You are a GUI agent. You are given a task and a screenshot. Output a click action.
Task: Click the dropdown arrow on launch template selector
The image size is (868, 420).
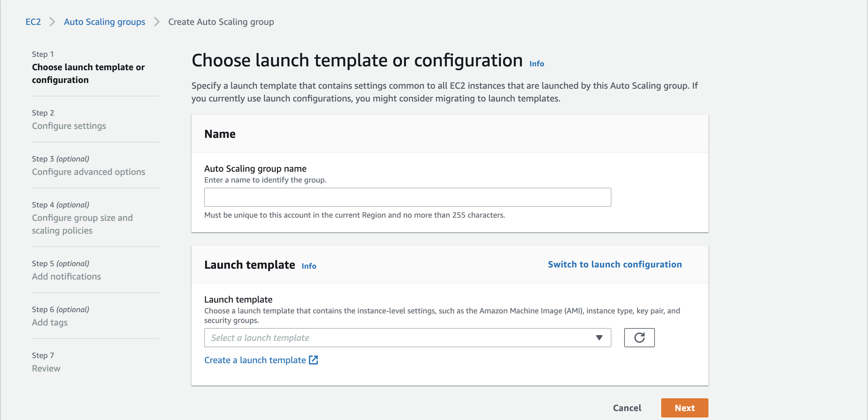[599, 337]
